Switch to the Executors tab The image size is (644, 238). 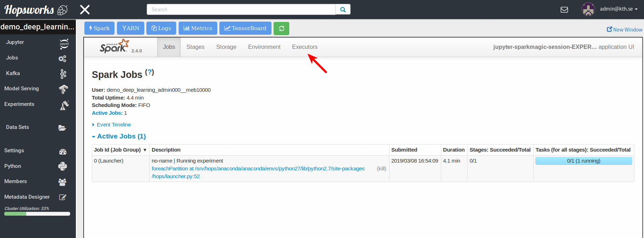(305, 47)
